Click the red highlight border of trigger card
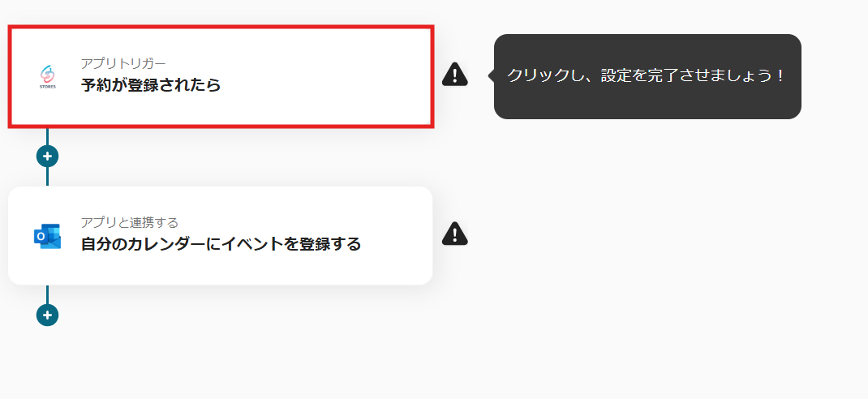 (x=221, y=27)
